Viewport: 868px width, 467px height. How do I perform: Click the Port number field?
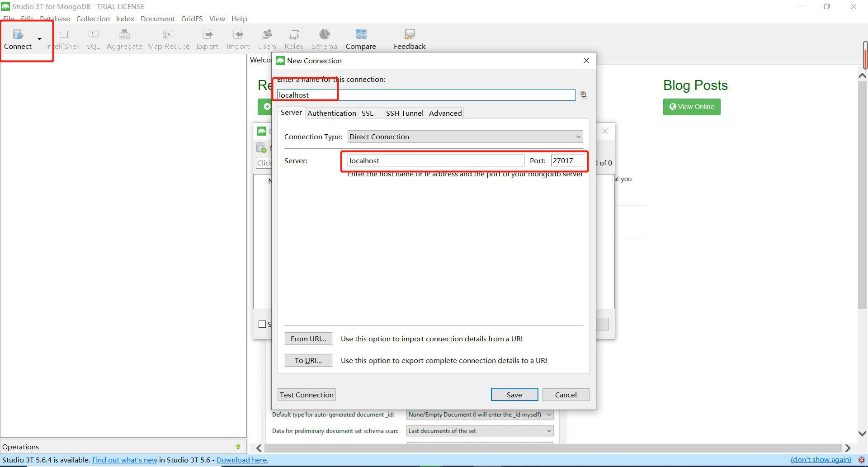[x=566, y=160]
